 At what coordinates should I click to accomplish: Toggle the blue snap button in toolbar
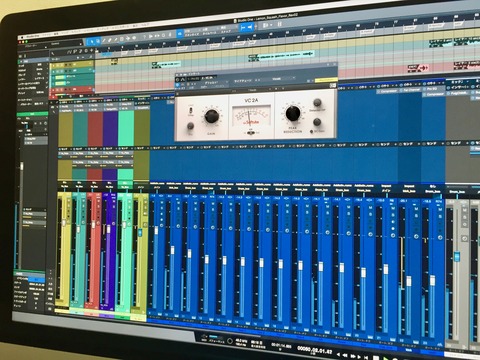click(x=180, y=33)
